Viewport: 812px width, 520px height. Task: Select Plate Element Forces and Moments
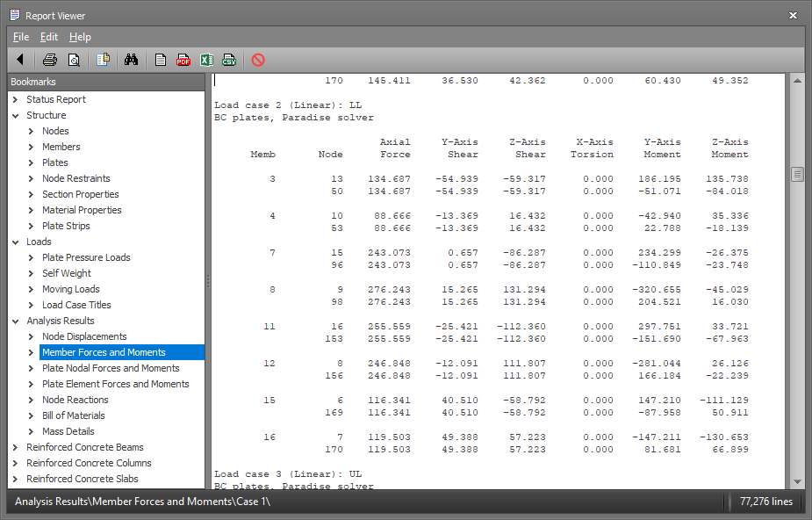(x=116, y=384)
